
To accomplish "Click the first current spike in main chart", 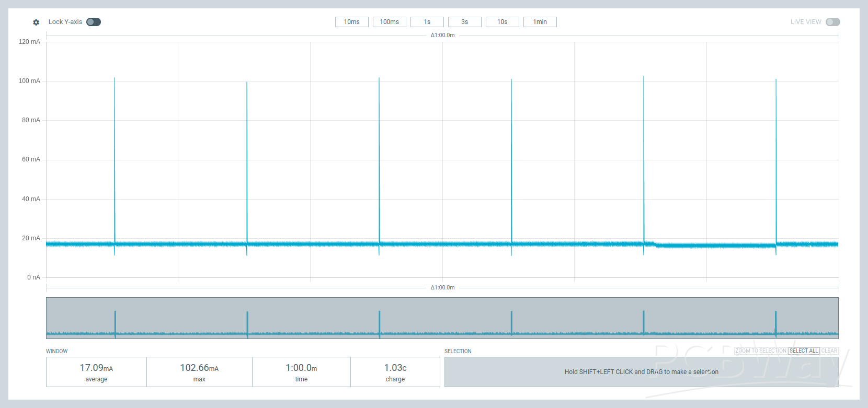I will point(115,157).
